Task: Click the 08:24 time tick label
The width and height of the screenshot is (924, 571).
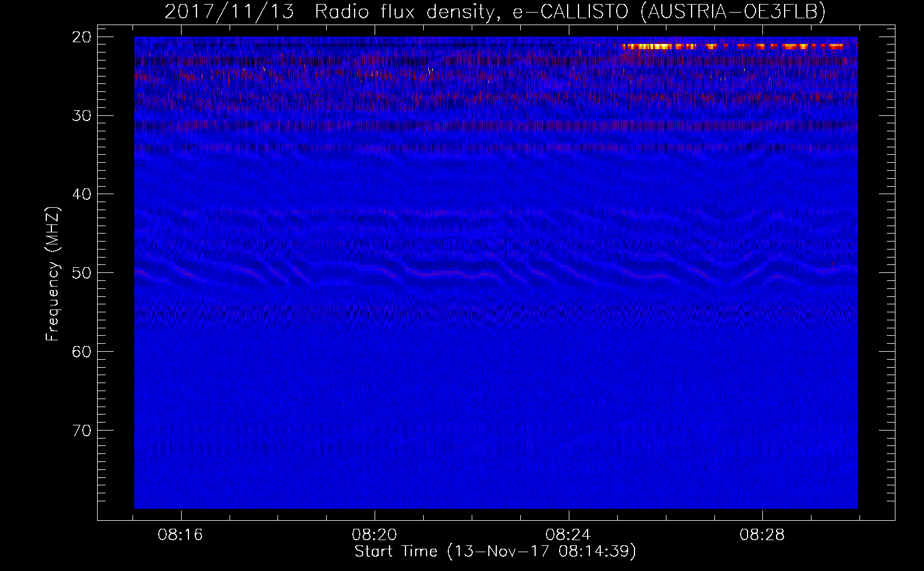Action: pos(568,535)
